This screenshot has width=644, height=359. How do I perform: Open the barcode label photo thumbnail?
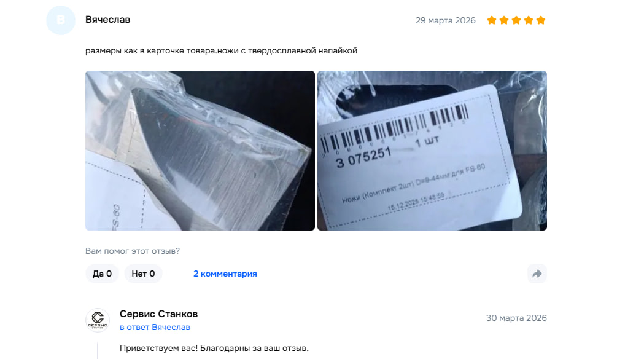pos(432,151)
